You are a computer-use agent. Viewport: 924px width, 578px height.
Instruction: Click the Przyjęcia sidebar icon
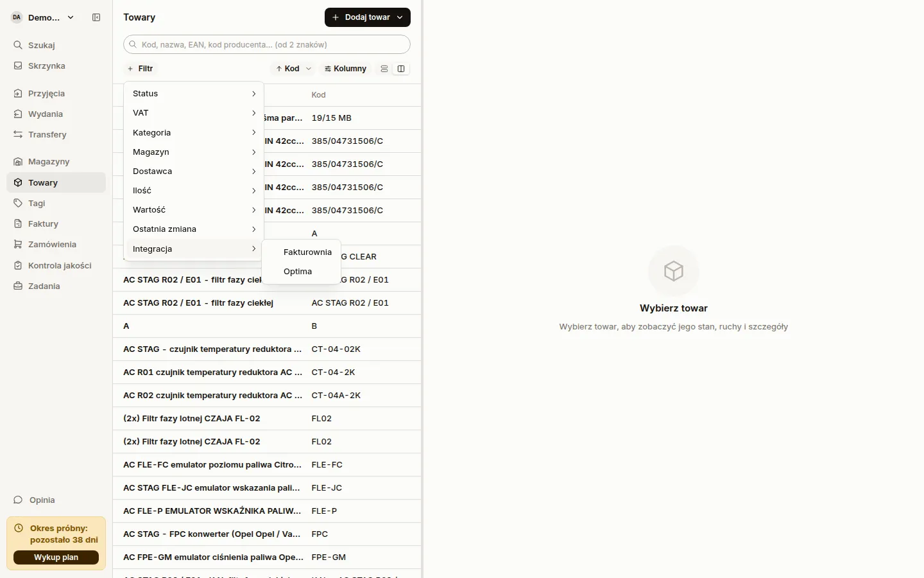(18, 93)
